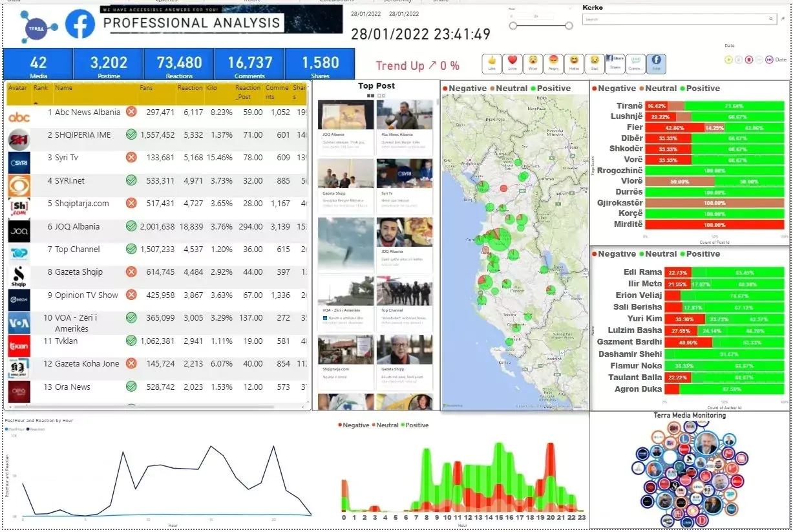Open the VOA - Zëri i Amerikës post thumbnail
Viewport: 793px width, 532px height.
(346, 291)
